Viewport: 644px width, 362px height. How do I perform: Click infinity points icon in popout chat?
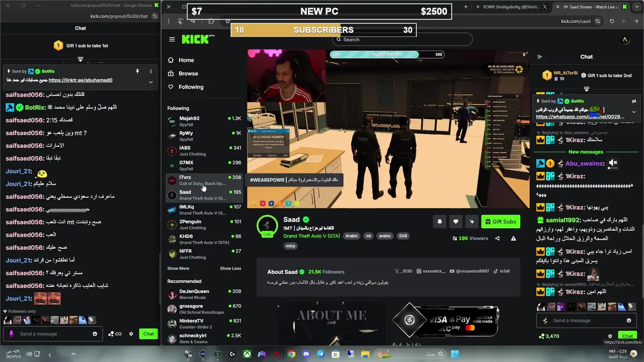pyautogui.click(x=115, y=334)
